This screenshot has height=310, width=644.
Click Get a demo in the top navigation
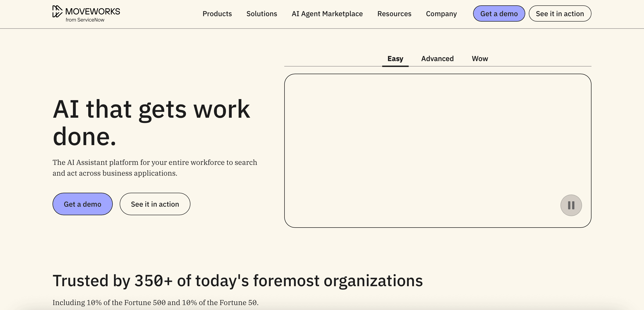[x=499, y=13]
